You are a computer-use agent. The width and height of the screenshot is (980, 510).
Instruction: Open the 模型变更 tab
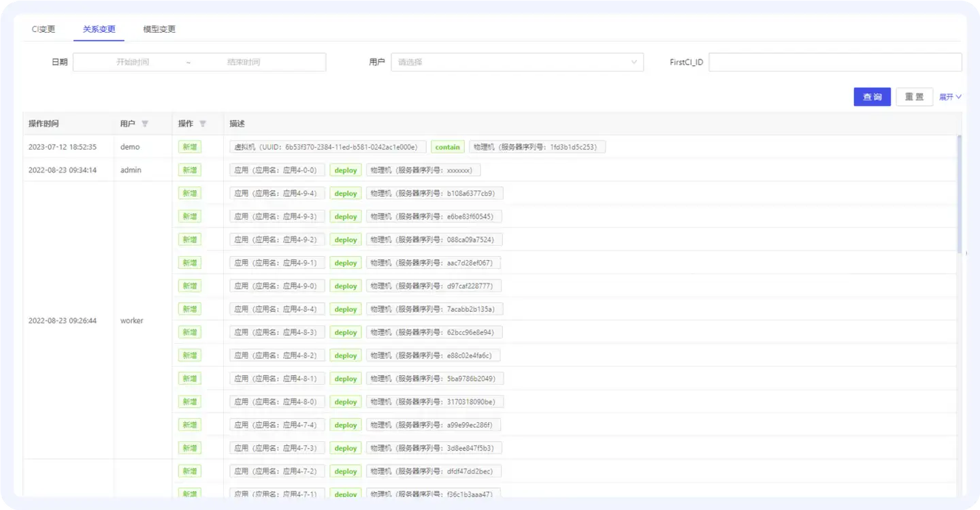click(159, 29)
